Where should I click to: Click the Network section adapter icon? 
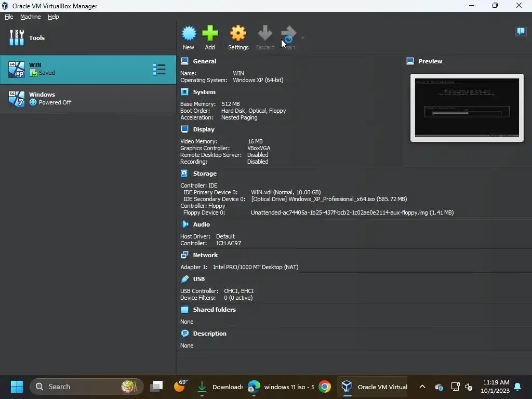184,255
